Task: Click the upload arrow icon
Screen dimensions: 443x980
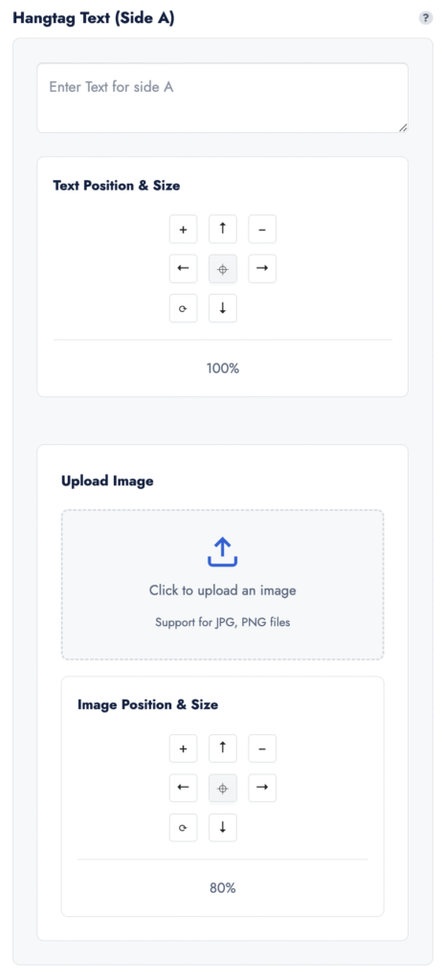Action: (x=222, y=552)
